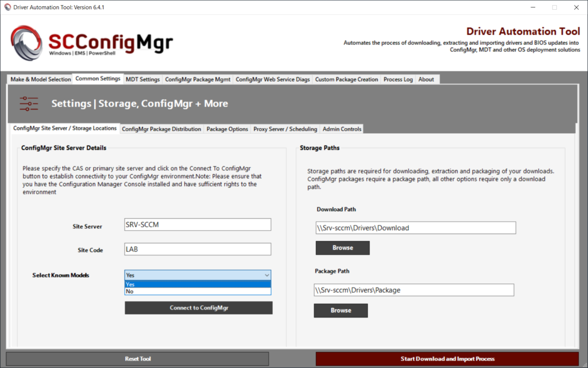Click the 'Download Path' label
Image resolution: width=588 pixels, height=368 pixels.
[x=336, y=209]
